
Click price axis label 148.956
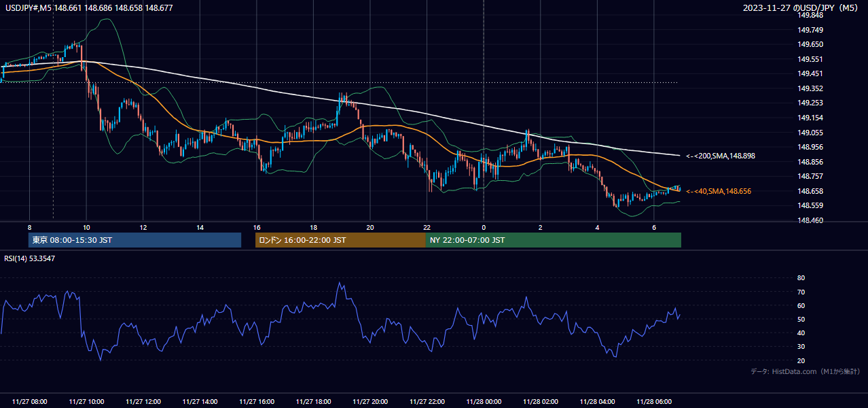811,147
